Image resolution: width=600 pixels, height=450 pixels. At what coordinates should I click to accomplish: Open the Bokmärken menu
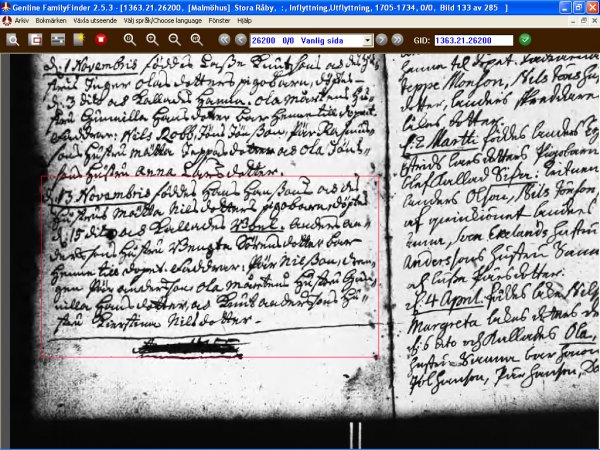51,19
